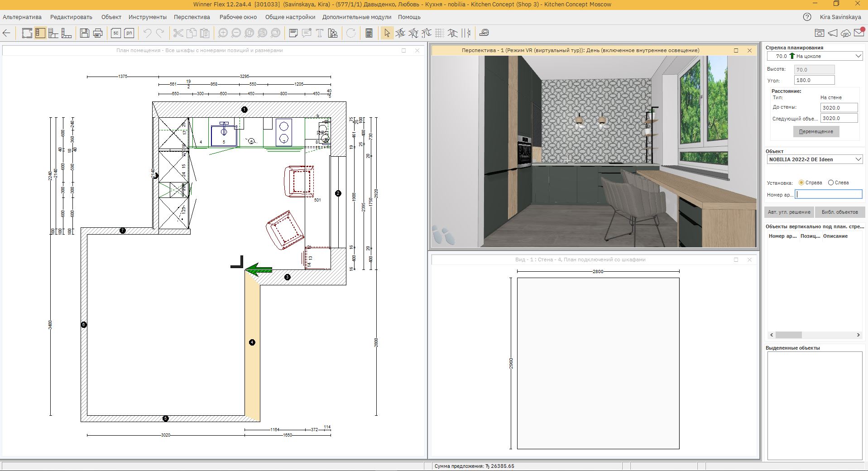Open the 'Дополнительные модули' menu
This screenshot has width=868, height=471.
coord(357,17)
